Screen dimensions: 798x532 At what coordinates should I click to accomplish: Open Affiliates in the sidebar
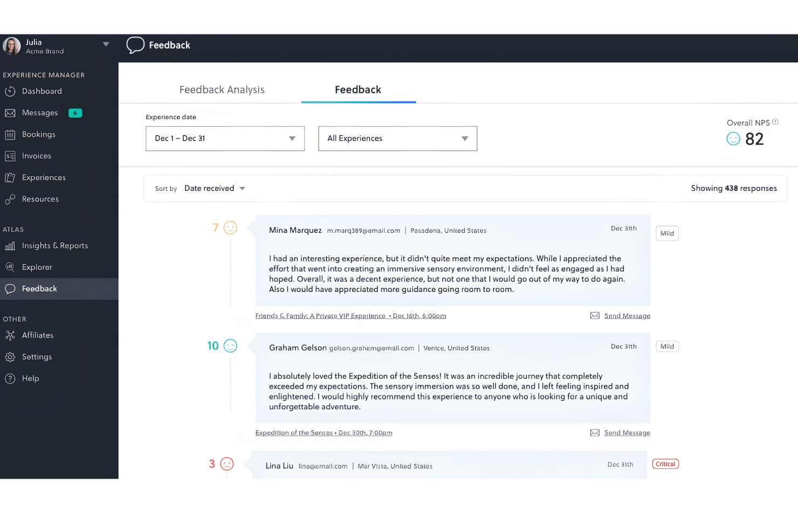click(38, 335)
